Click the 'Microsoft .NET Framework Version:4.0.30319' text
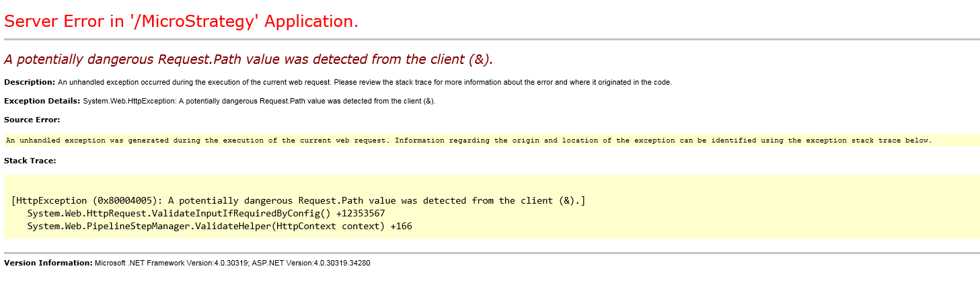This screenshot has width=980, height=287. coord(172,263)
